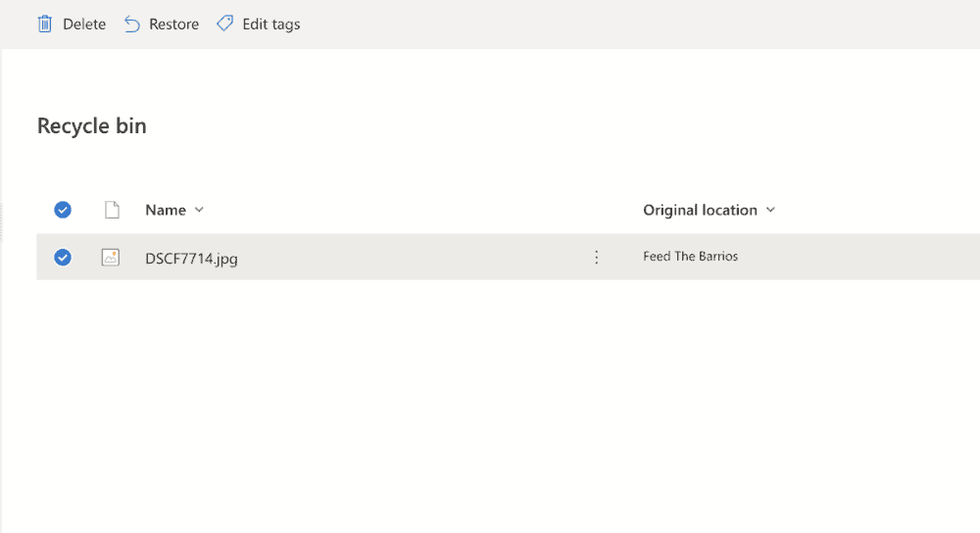Click the Delete trash can icon

45,24
